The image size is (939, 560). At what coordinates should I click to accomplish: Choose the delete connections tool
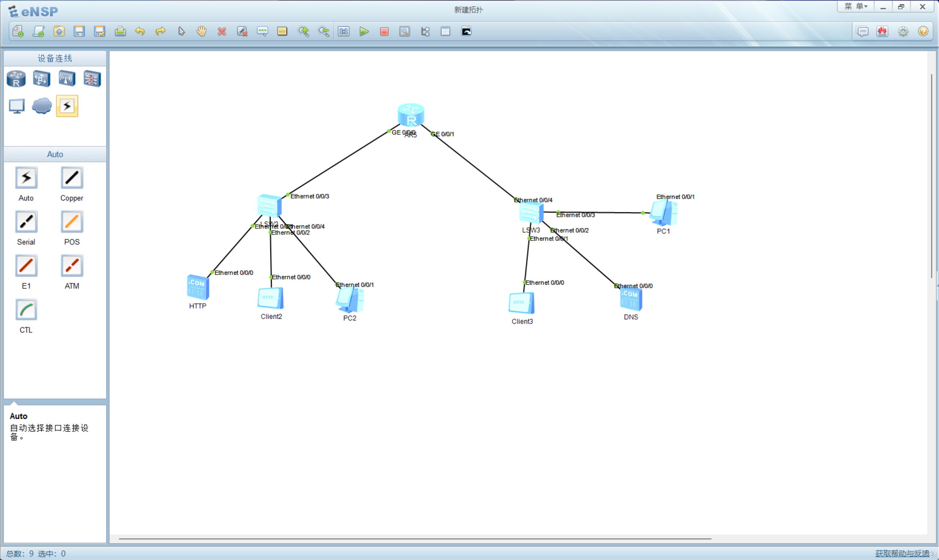(242, 31)
